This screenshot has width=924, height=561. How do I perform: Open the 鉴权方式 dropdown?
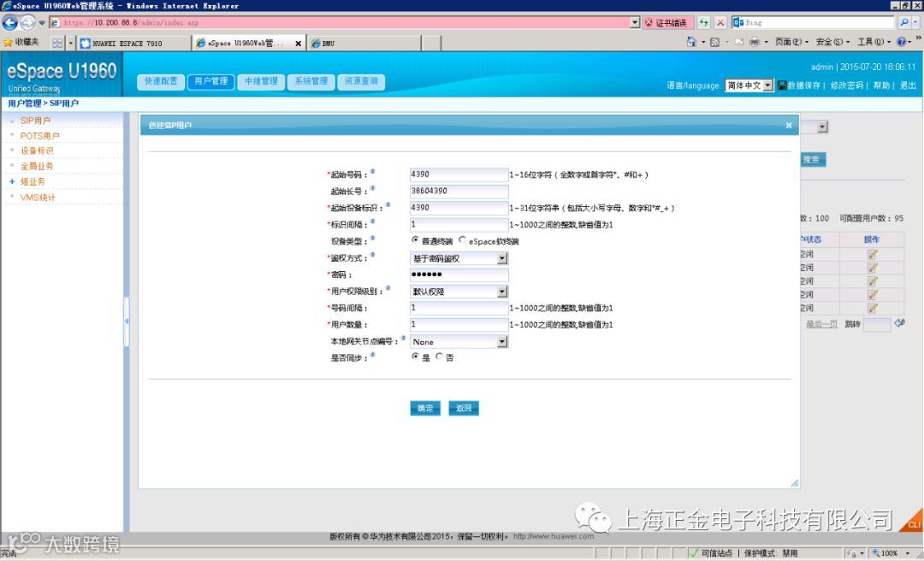459,258
